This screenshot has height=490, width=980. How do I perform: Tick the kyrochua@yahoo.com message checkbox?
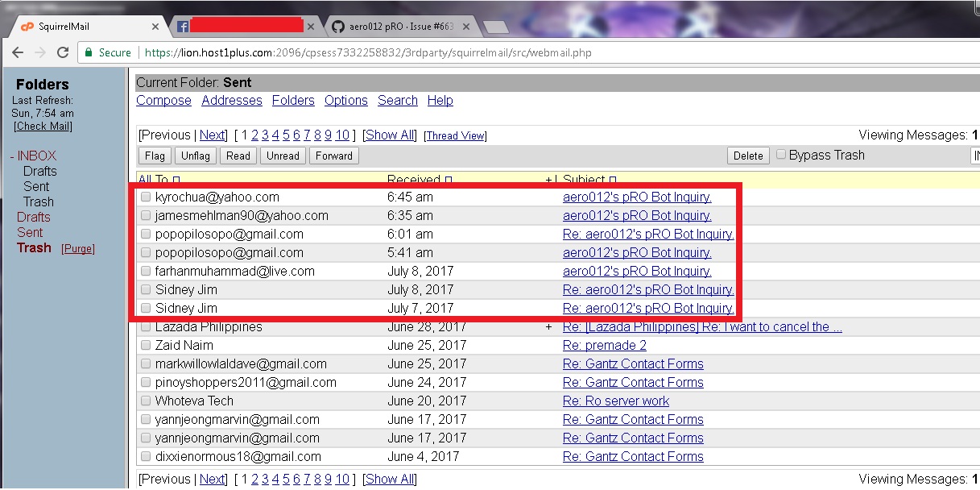click(146, 197)
